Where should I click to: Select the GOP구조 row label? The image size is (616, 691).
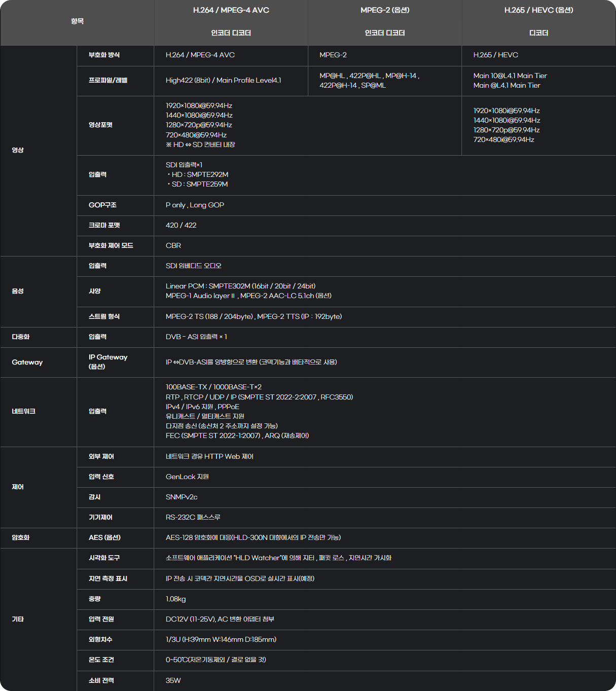[x=102, y=205]
